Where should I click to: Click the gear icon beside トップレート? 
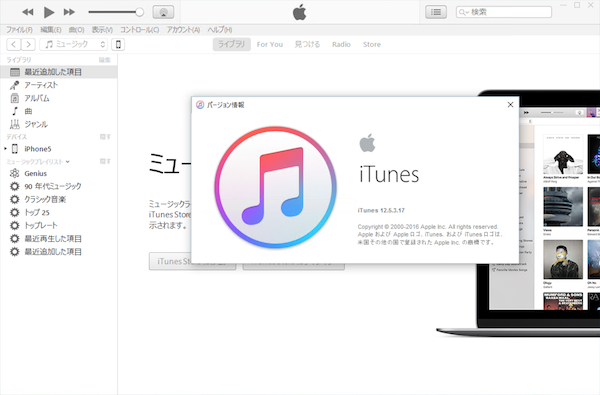15,225
